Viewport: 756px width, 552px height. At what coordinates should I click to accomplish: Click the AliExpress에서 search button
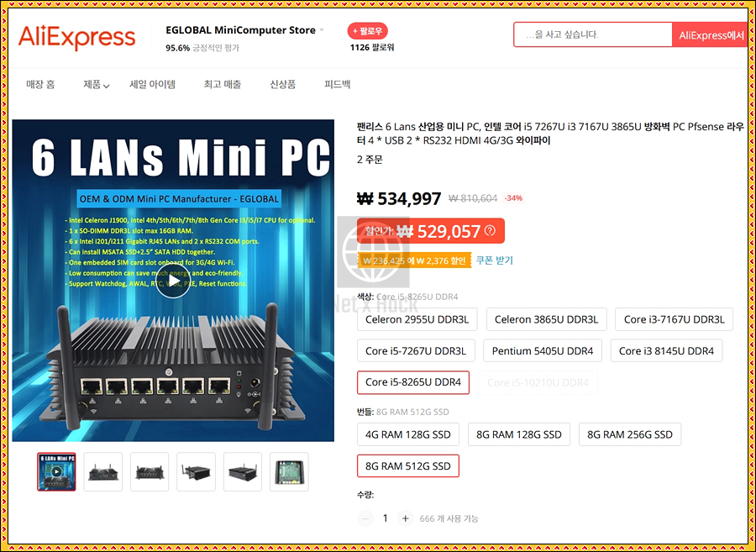[710, 34]
